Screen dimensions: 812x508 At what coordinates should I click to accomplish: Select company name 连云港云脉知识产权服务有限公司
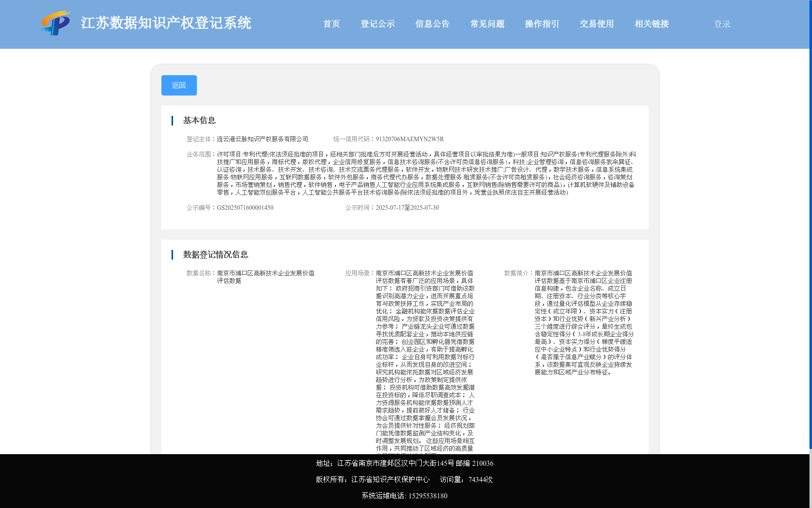(x=262, y=139)
